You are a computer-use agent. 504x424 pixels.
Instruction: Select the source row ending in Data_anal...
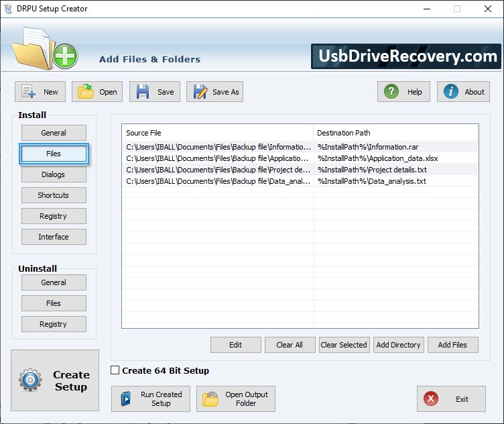(x=218, y=181)
